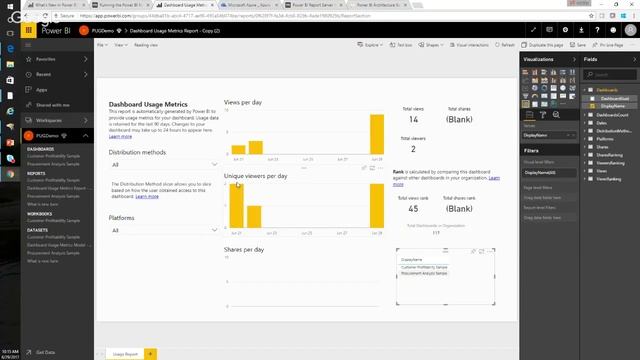This screenshot has width=640, height=360.
Task: Insert a Text box
Action: [401, 45]
